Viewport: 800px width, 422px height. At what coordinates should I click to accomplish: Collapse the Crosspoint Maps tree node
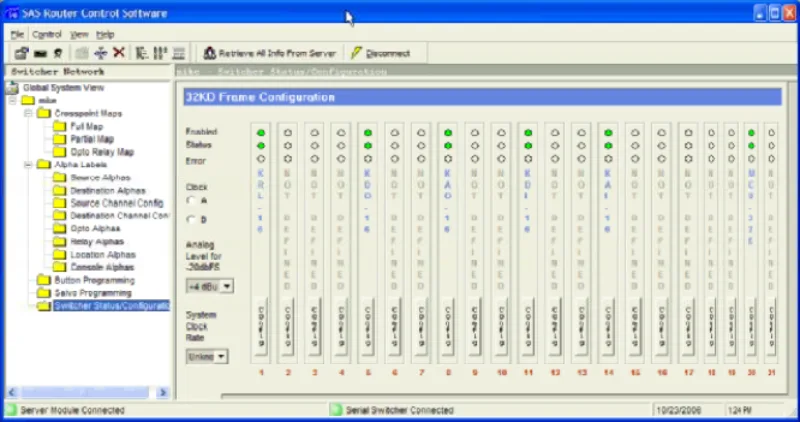click(29, 113)
